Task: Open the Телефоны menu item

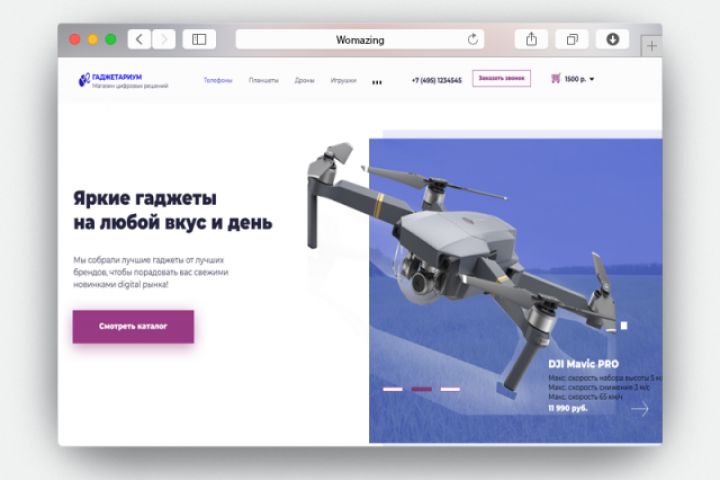Action: [218, 80]
